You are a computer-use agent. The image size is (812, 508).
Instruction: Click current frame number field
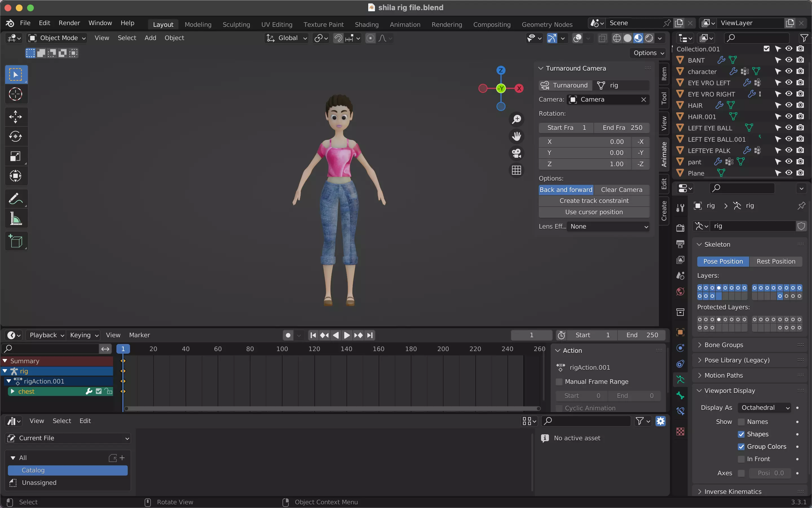coord(531,335)
